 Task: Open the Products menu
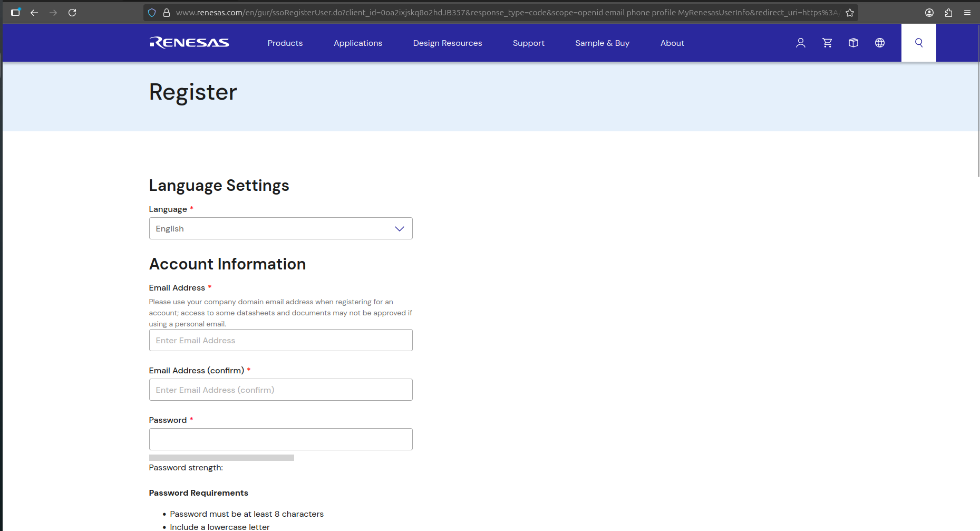[x=285, y=43]
